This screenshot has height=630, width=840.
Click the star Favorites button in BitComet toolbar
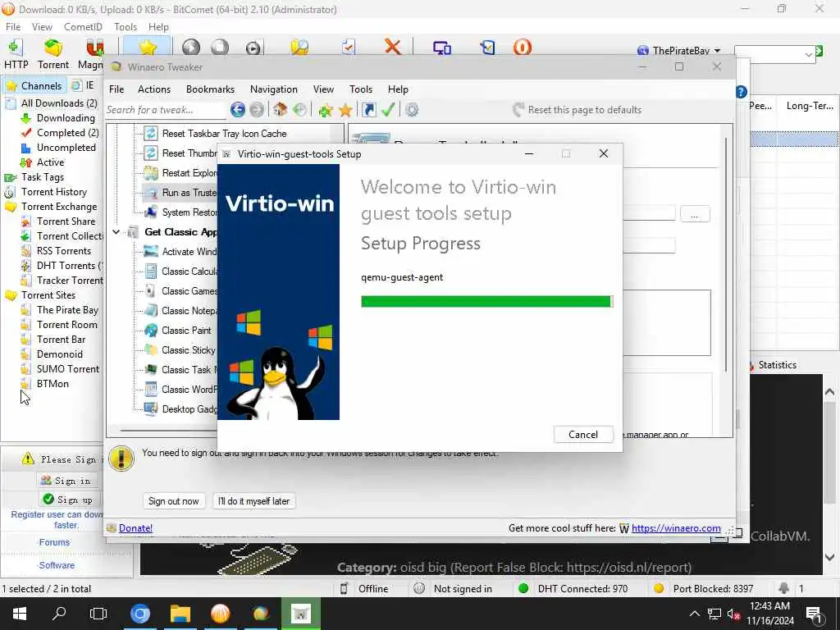[x=148, y=47]
